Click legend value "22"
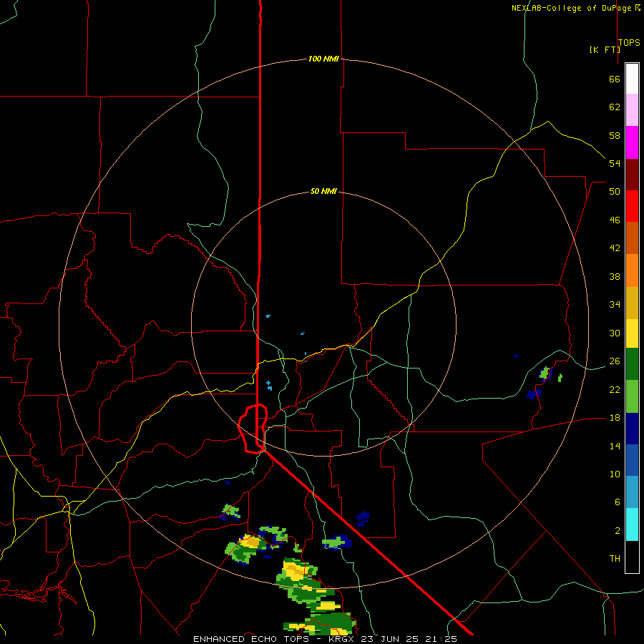Screen dimensions: 644x644 click(x=615, y=389)
